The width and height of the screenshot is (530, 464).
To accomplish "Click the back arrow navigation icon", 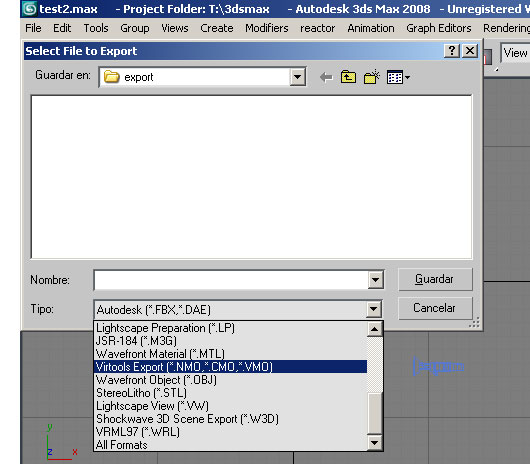I will (x=326, y=77).
